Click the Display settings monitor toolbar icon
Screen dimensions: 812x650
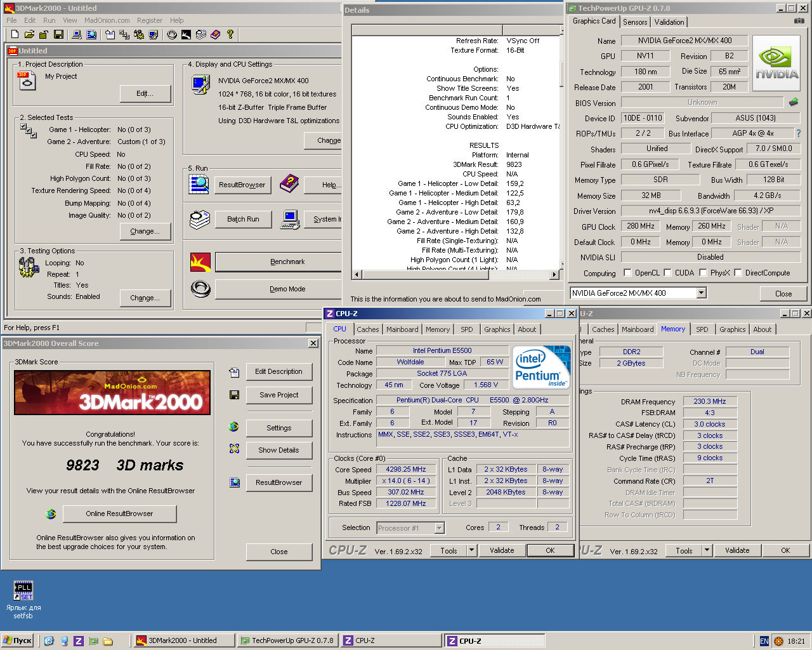coord(153,34)
